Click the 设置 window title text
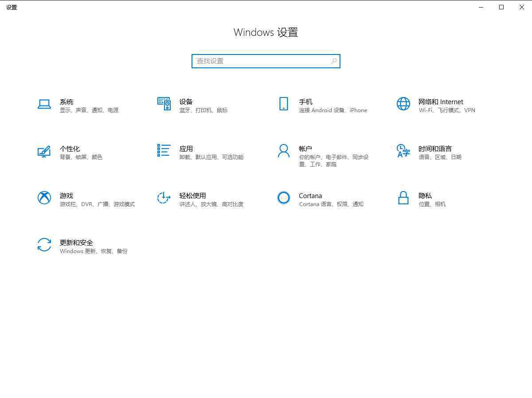Screen dimensions: 532x398 click(x=12, y=8)
